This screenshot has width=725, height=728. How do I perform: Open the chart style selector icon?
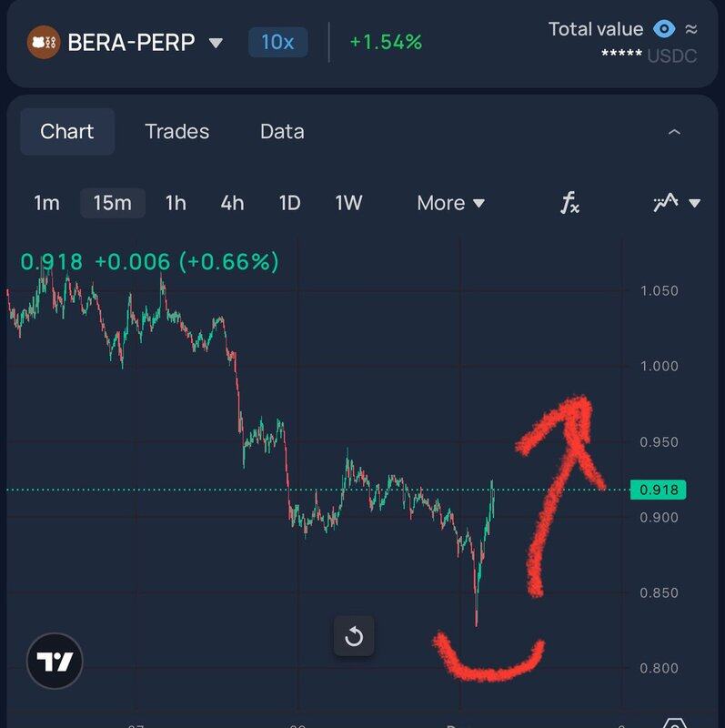[677, 203]
